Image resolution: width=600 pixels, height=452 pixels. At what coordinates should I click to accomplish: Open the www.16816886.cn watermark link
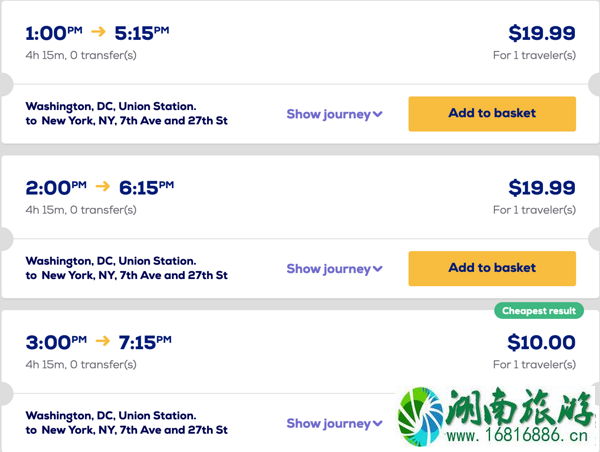point(517,436)
